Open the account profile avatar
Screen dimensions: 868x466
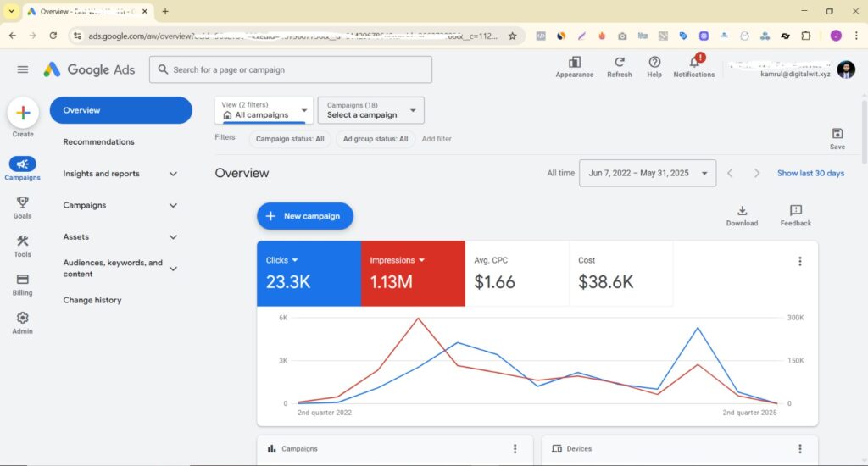coord(846,69)
